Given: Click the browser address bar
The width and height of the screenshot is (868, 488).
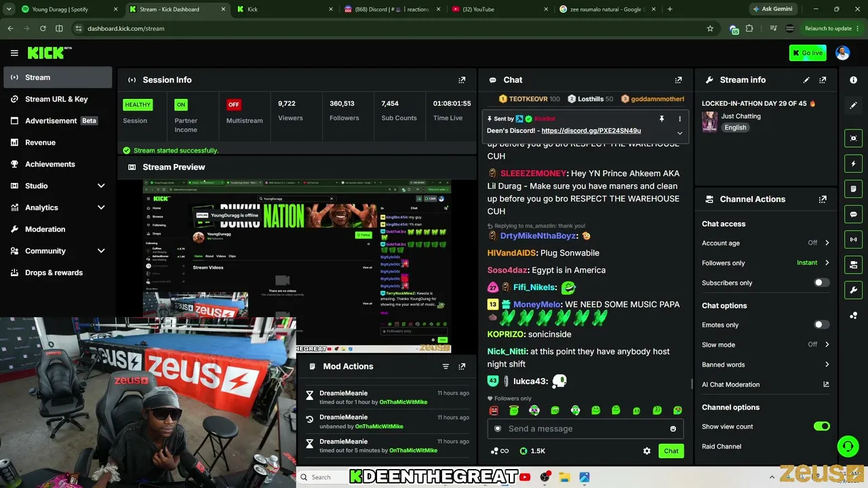Looking at the screenshot, I should tap(393, 28).
